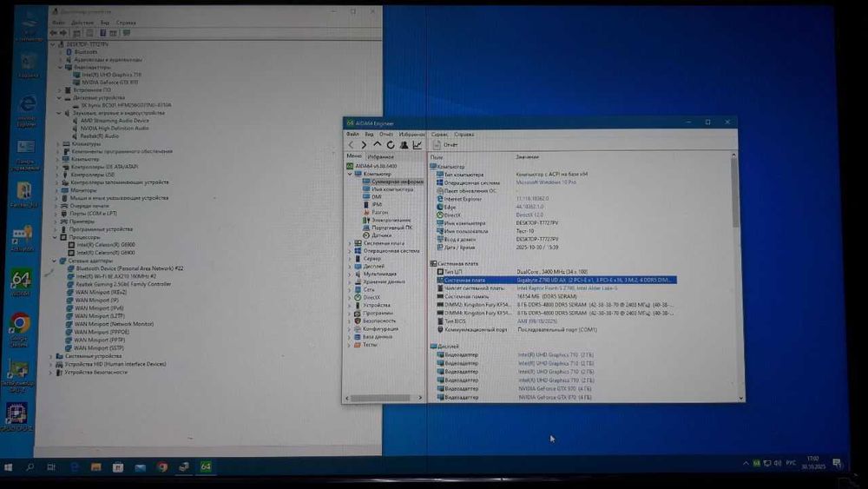Click Device Manager scan hardware monitor icon
The image size is (868, 489).
point(127,33)
